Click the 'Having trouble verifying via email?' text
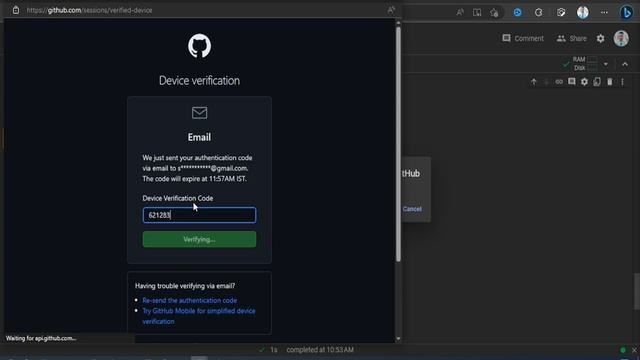The width and height of the screenshot is (640, 360). pos(185,286)
